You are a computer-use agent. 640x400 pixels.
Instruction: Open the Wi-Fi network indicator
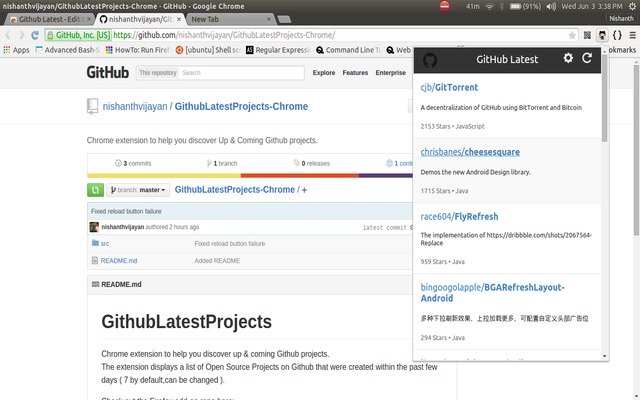tap(489, 6)
